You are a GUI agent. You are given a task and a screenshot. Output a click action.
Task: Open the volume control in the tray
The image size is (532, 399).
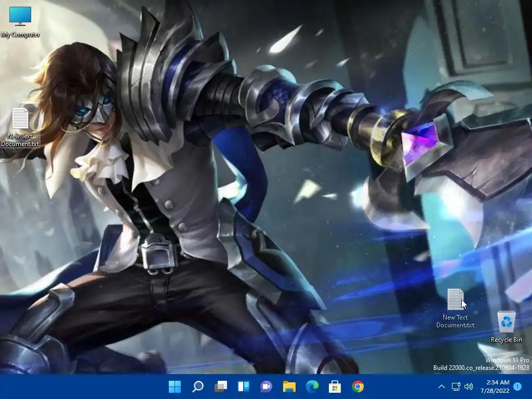(469, 387)
